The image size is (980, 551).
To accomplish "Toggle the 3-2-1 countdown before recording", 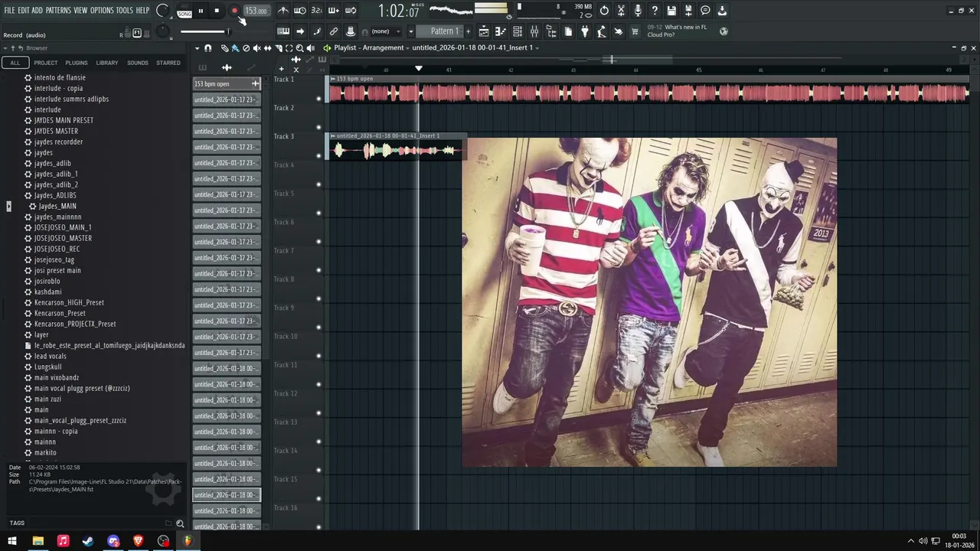I will tap(317, 11).
